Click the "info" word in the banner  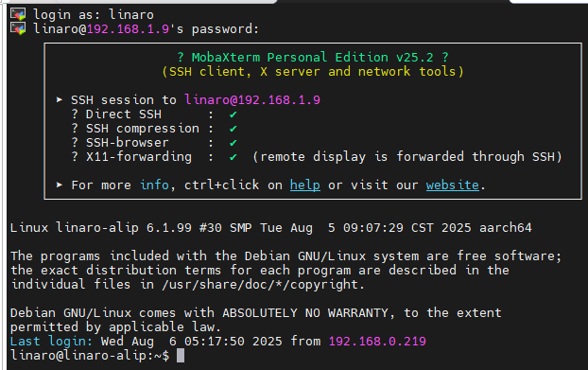click(x=154, y=185)
